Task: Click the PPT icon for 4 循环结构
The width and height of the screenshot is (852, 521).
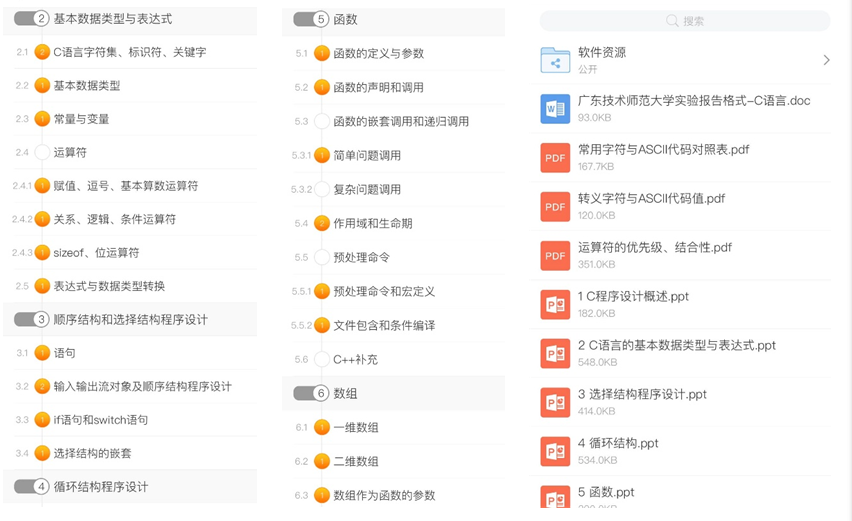Action: coord(555,451)
